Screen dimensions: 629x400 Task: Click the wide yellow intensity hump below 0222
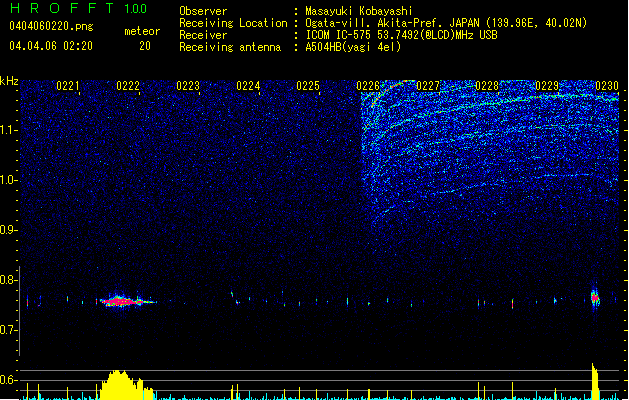tap(126, 385)
